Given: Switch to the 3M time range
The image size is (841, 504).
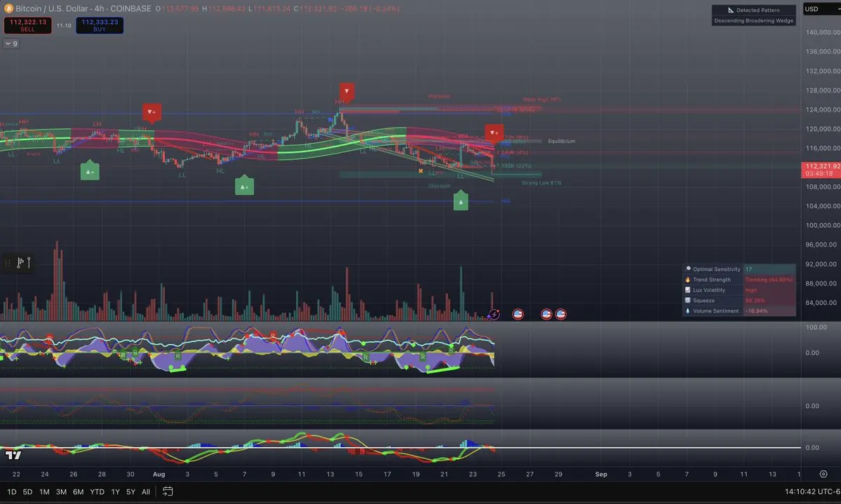Looking at the screenshot, I should coord(61,491).
